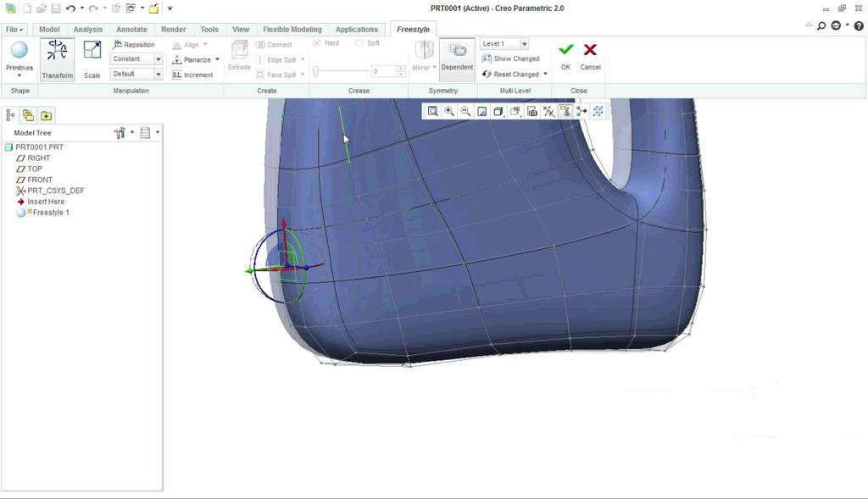
Task: Click the Refit view icon
Action: coord(433,111)
